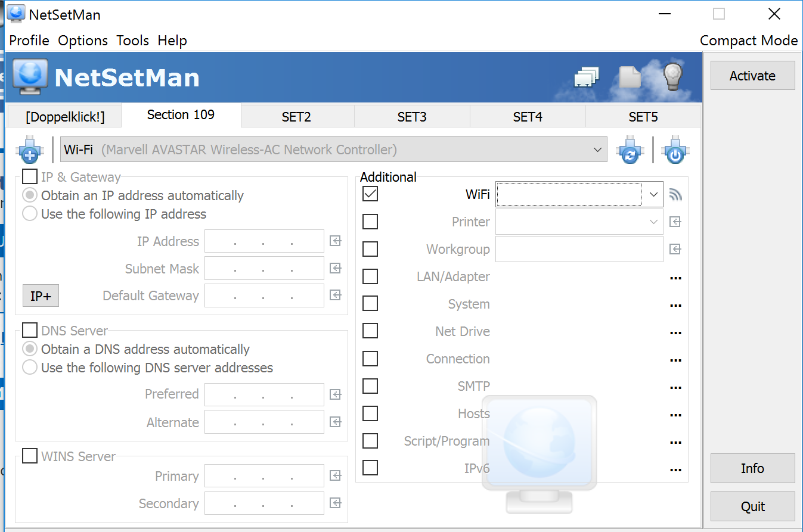Click the Quit button

click(x=752, y=506)
